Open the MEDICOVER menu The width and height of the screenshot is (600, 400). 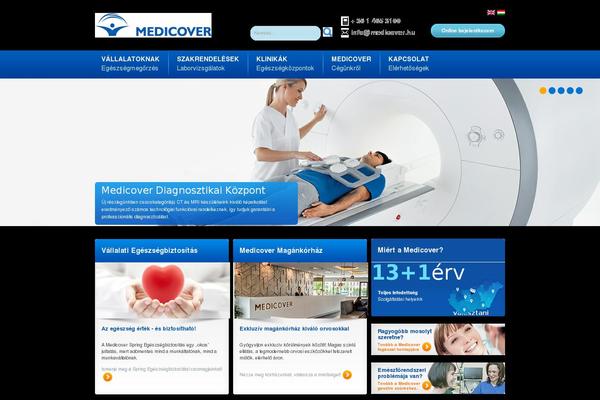tap(351, 59)
